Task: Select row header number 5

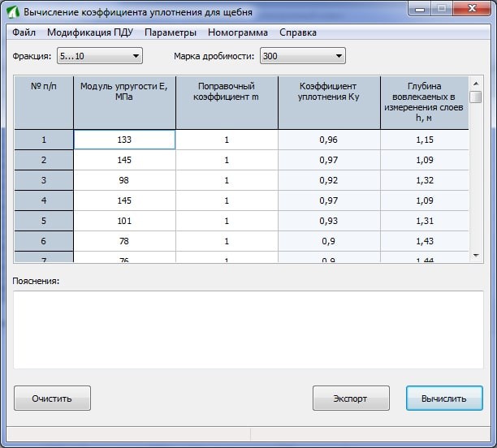Action: 44,221
